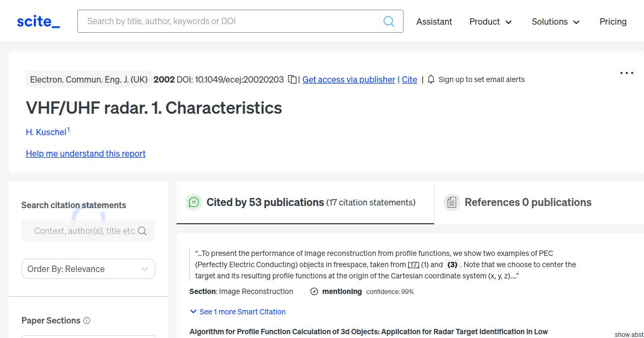Expand See 1 more Smart Citation
Image resolution: width=644 pixels, height=338 pixels.
238,312
